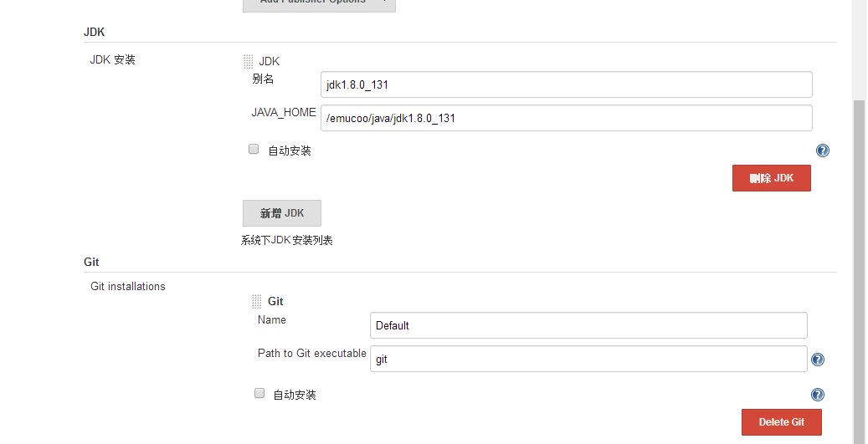Click the 'Path to Git executable' label
This screenshot has width=868, height=444.
311,353
